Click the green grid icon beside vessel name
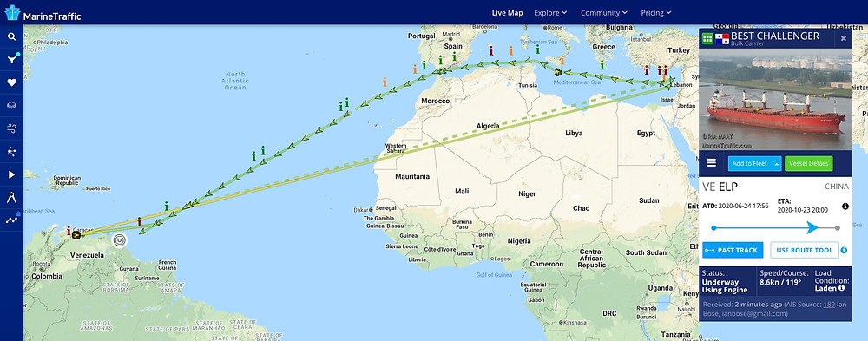The width and height of the screenshot is (868, 341). click(707, 38)
